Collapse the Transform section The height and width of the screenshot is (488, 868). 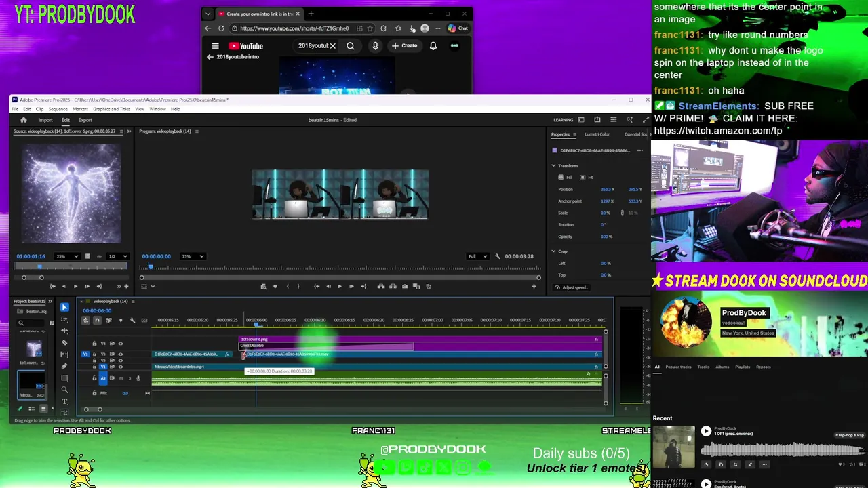point(553,165)
